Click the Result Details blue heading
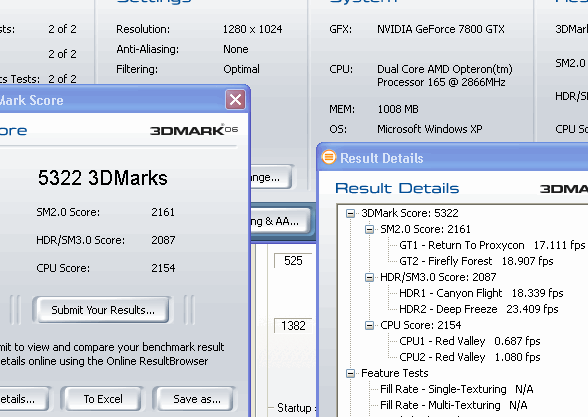Viewport: 588px width, 417px height. point(397,188)
